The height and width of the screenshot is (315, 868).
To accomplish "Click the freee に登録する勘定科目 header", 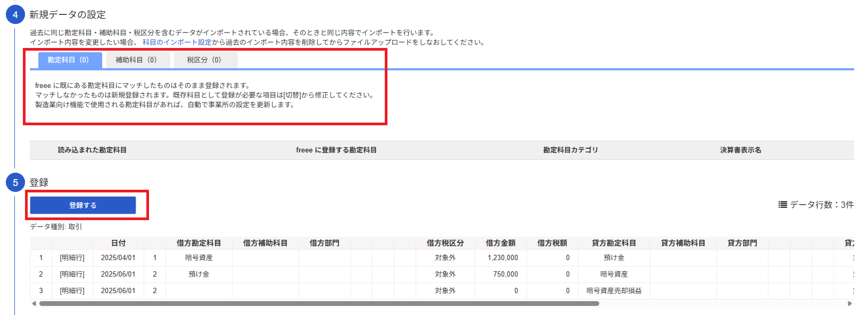I will pos(336,150).
